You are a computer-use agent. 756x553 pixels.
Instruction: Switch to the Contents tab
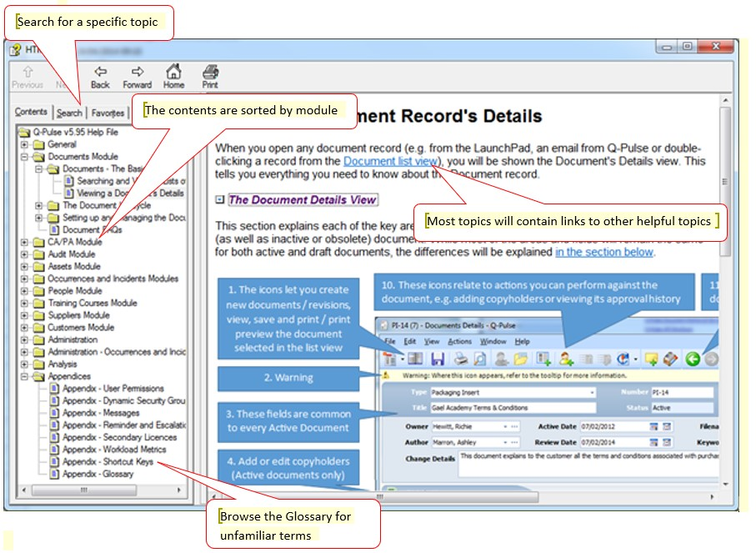pos(31,112)
